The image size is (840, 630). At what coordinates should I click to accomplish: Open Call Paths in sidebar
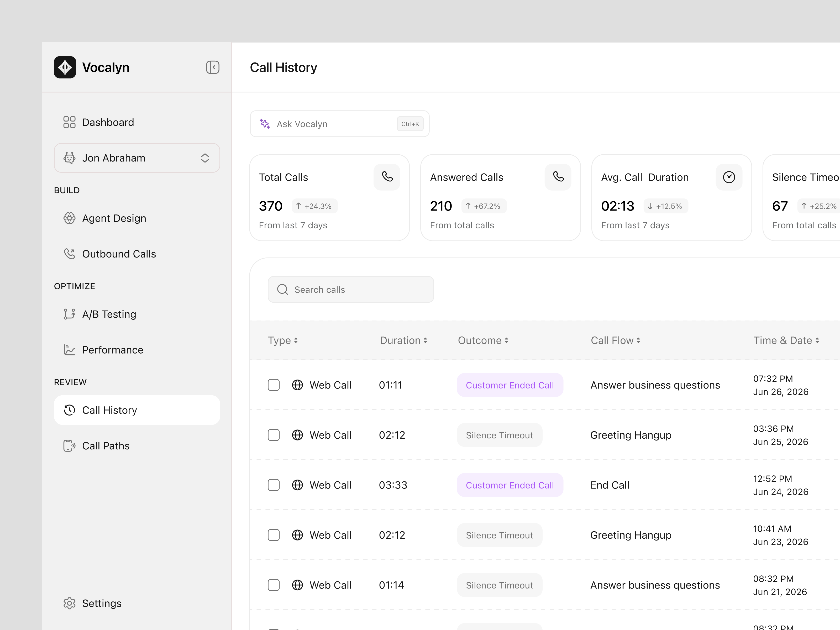(x=137, y=446)
